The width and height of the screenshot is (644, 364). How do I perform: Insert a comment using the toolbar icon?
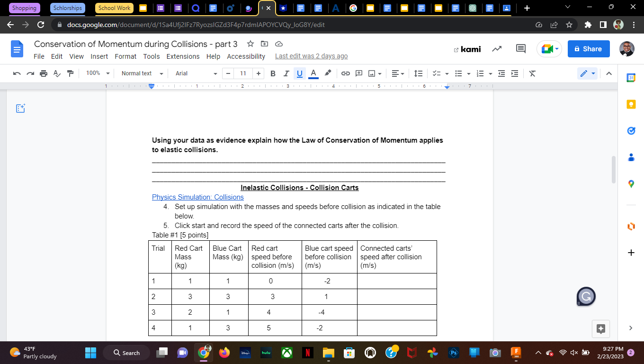[x=358, y=73]
